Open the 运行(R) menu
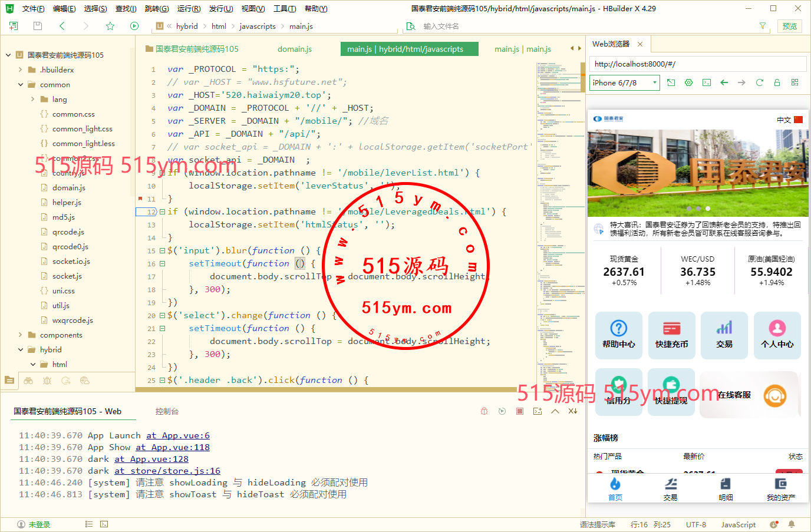811x532 pixels. click(189, 9)
